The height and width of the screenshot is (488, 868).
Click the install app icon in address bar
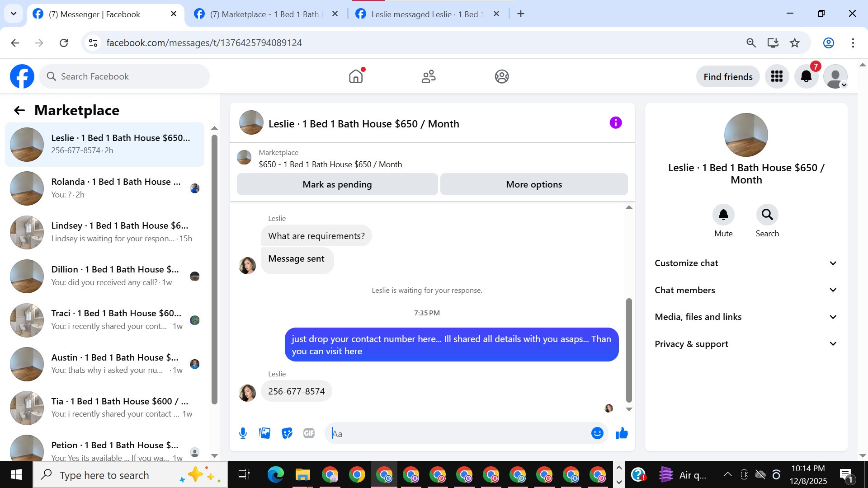point(773,43)
